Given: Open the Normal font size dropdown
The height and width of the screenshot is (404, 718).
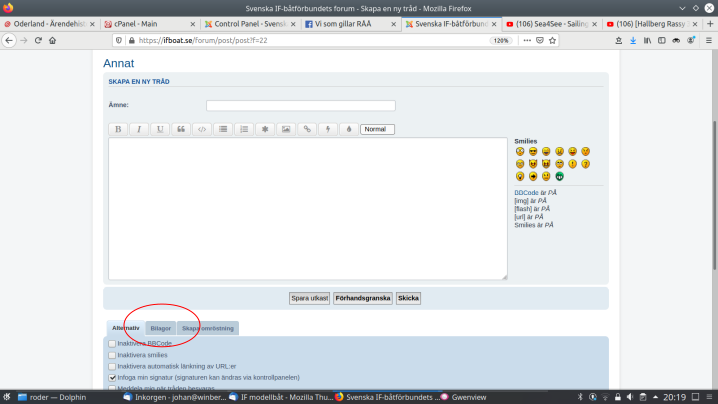Looking at the screenshot, I should (x=377, y=129).
